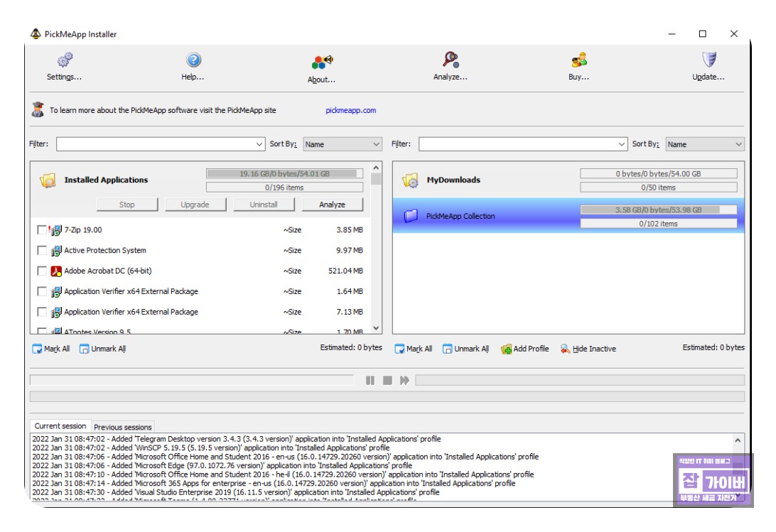Stop the operation with square button
The image size is (776, 532).
click(x=387, y=380)
